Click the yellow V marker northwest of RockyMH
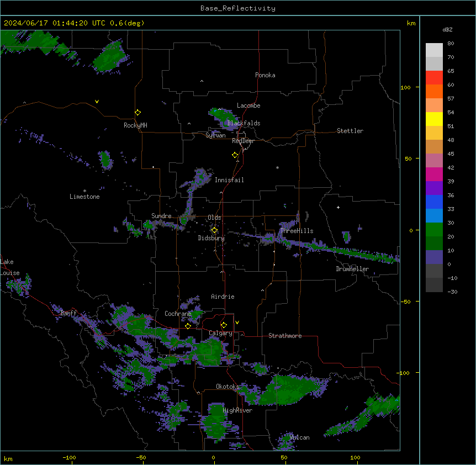This screenshot has width=476, height=465. (x=97, y=102)
